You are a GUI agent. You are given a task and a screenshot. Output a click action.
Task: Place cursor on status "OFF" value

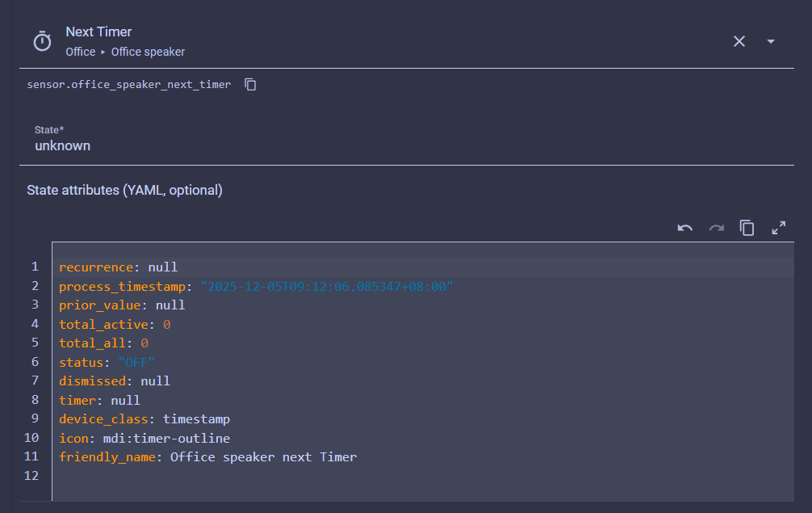[136, 362]
